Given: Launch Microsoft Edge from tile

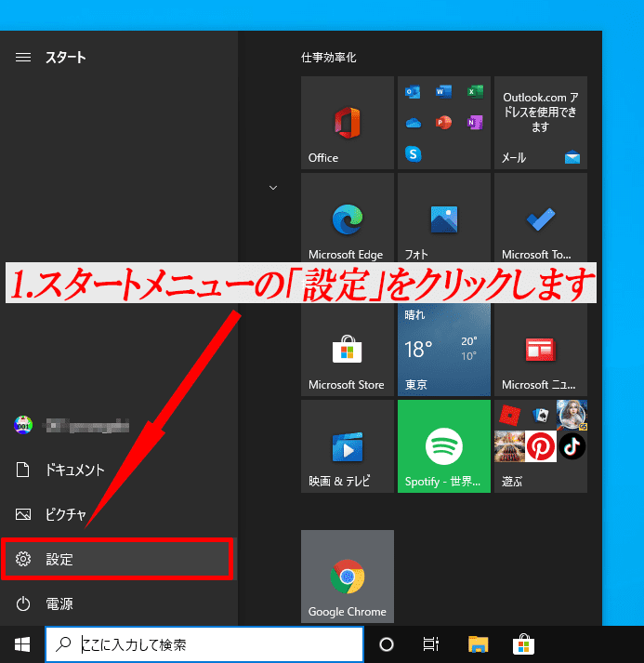Looking at the screenshot, I should (x=348, y=219).
